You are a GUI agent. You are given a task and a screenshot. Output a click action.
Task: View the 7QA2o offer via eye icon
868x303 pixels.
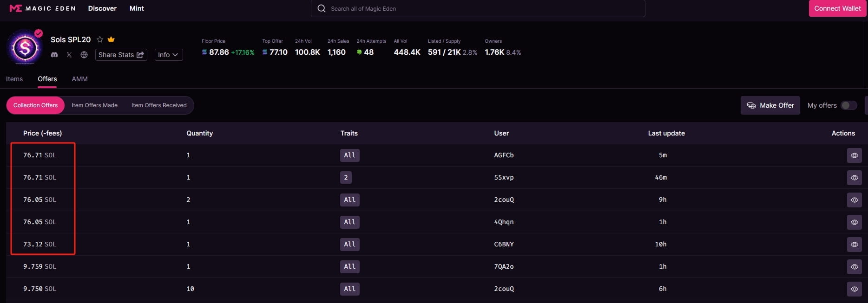(x=854, y=267)
